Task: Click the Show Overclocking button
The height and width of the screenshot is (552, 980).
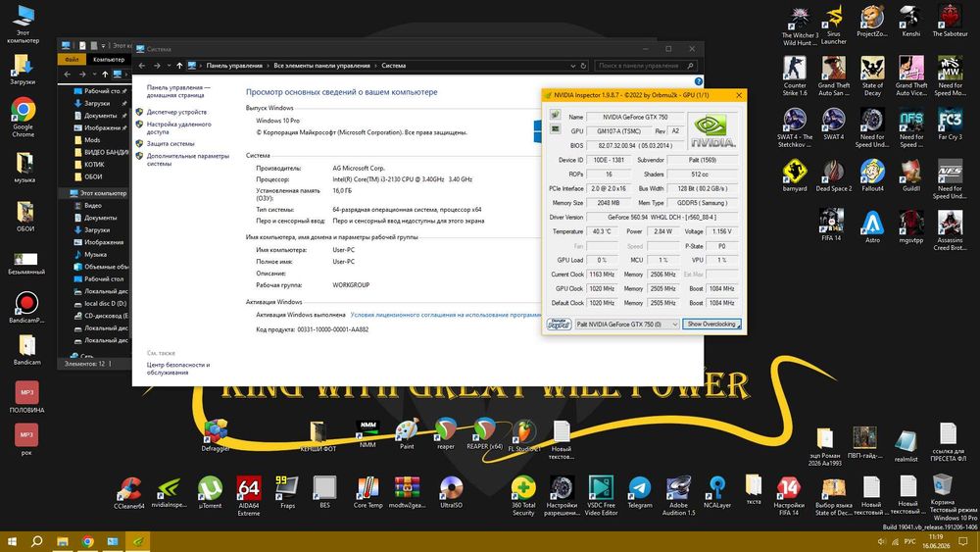Action: (711, 325)
